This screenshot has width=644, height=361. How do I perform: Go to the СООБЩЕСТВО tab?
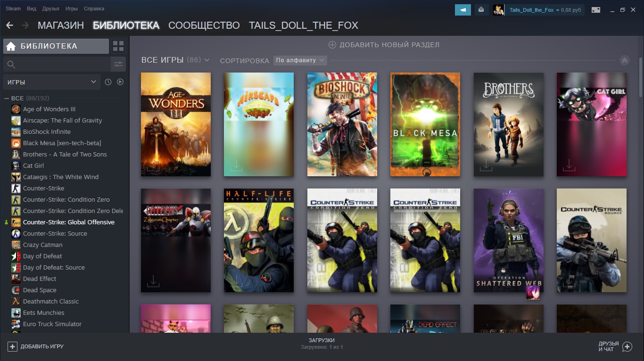tap(204, 25)
